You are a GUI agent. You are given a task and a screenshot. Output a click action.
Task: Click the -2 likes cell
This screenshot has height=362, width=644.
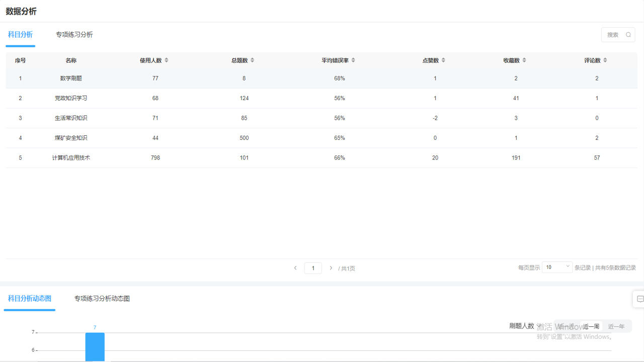point(435,118)
